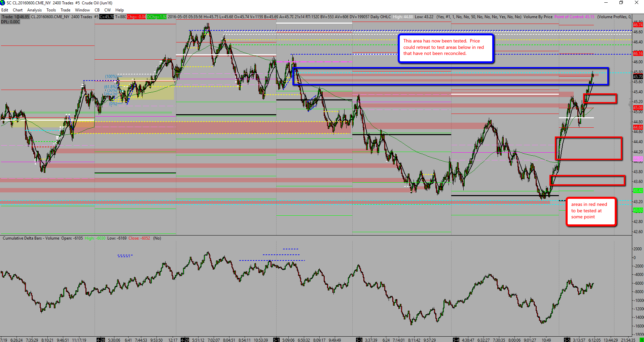Click the red 45.08 price scale label
644x342 pixels.
coord(638,108)
